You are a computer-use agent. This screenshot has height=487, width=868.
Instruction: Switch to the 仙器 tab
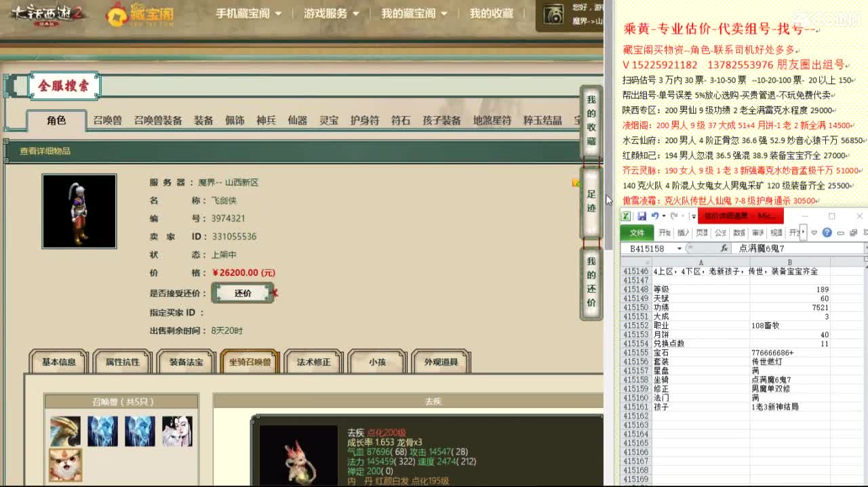pyautogui.click(x=297, y=120)
